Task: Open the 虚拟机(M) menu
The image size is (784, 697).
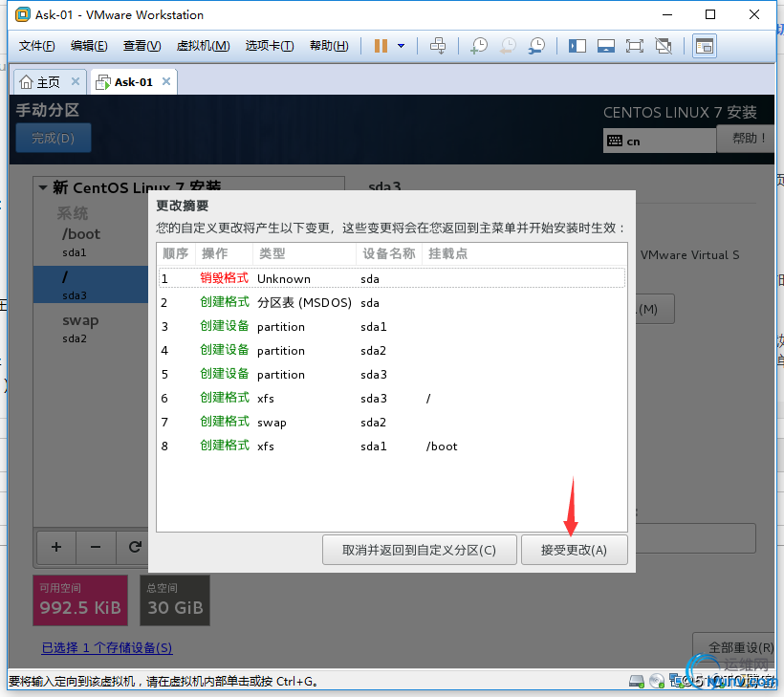Action: [203, 46]
